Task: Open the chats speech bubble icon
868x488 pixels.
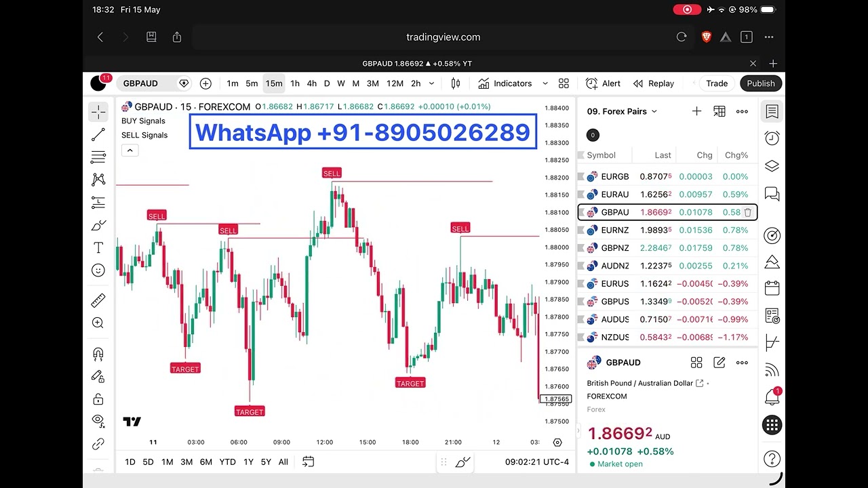Action: click(772, 194)
